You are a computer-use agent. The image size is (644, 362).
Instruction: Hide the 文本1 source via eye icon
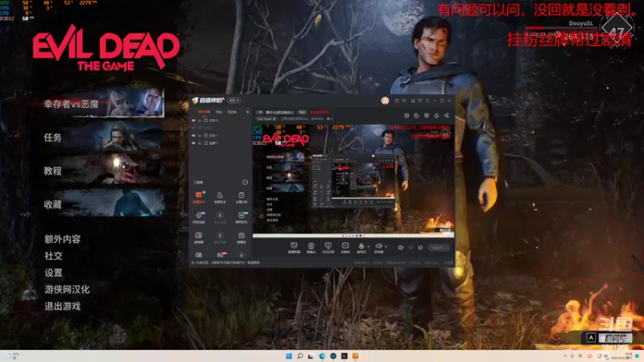pyautogui.click(x=193, y=135)
